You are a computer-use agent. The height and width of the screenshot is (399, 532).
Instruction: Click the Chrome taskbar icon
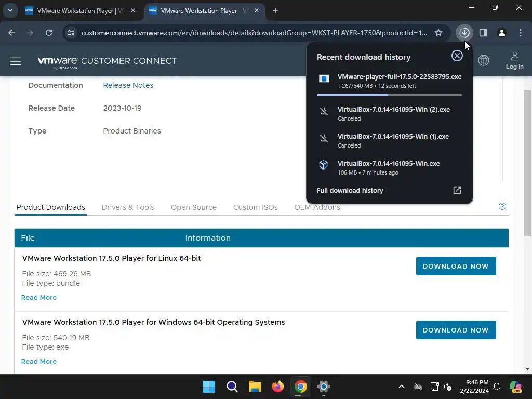point(301,387)
